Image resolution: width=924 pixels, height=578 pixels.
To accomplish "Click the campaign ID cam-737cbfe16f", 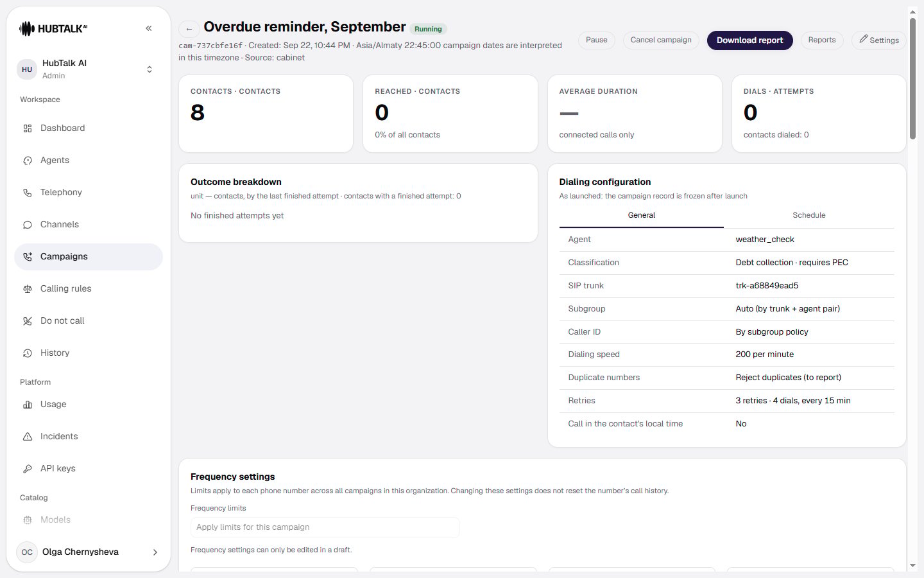I will point(210,46).
